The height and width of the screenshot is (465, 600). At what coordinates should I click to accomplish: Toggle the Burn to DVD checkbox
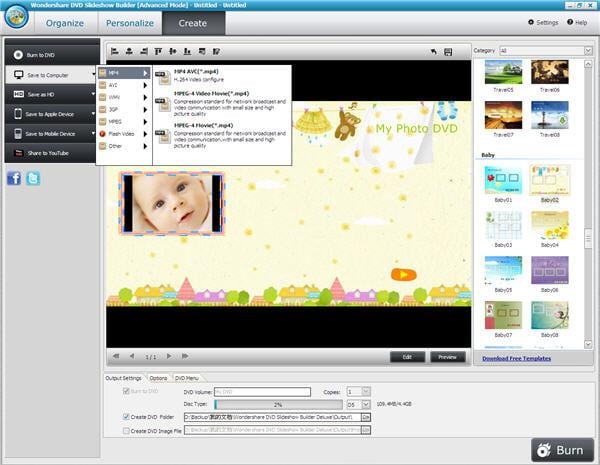tap(126, 391)
